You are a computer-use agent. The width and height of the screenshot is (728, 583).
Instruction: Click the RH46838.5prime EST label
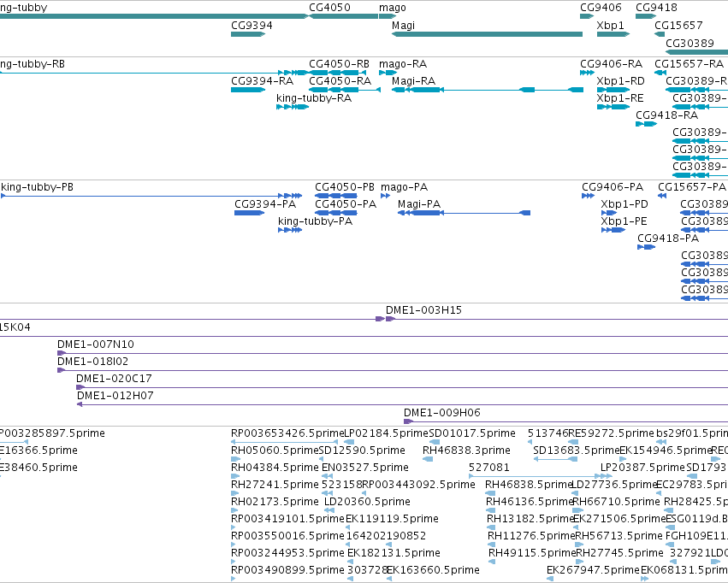coord(529,486)
